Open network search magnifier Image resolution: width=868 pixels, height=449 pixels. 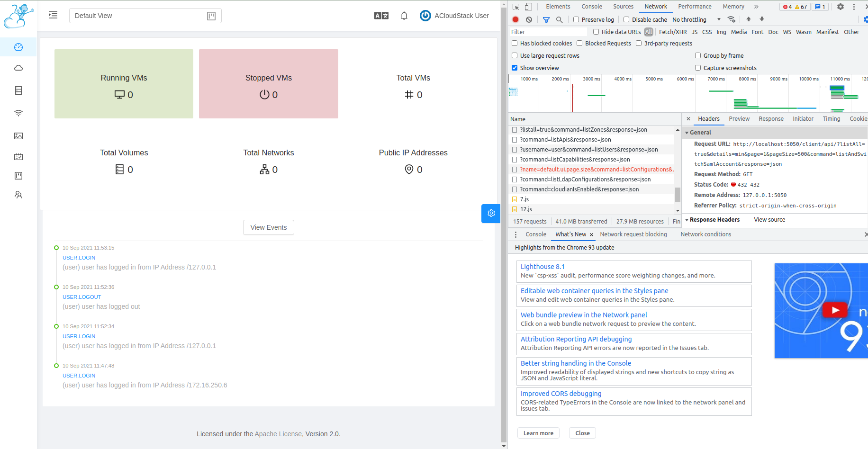(560, 19)
